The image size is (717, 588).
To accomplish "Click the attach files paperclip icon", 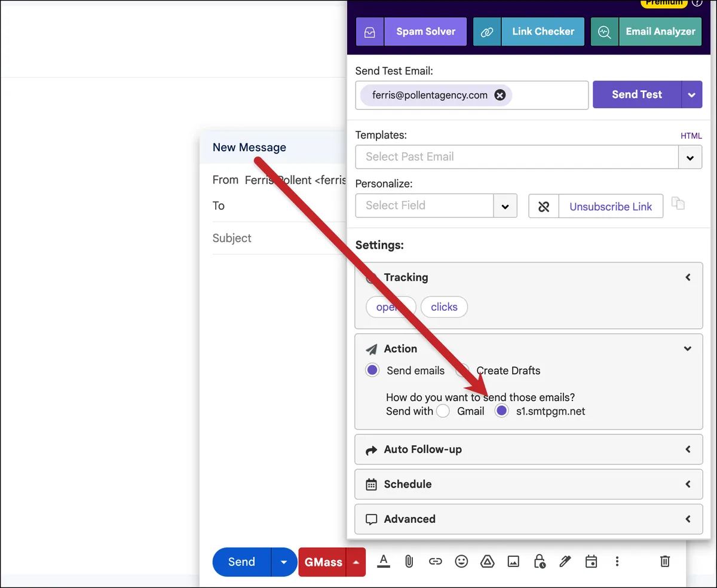I will pos(409,561).
